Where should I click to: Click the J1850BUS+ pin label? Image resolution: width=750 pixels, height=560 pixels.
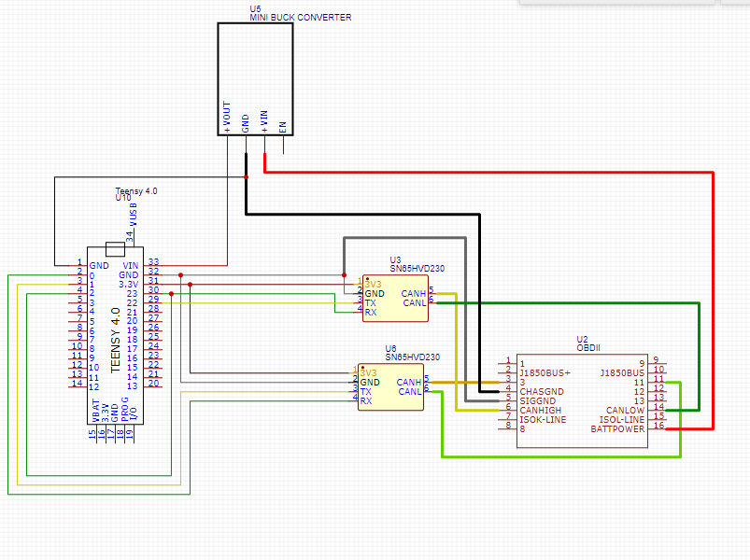545,373
